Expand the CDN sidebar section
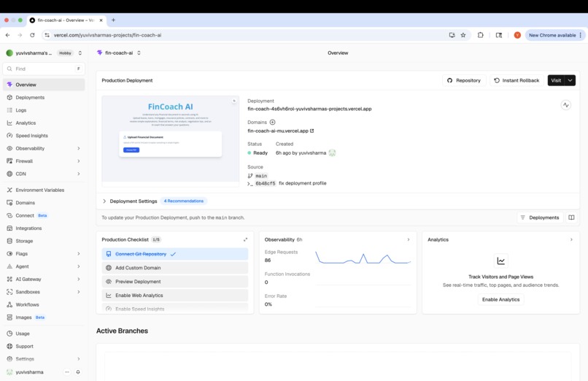 [78, 174]
